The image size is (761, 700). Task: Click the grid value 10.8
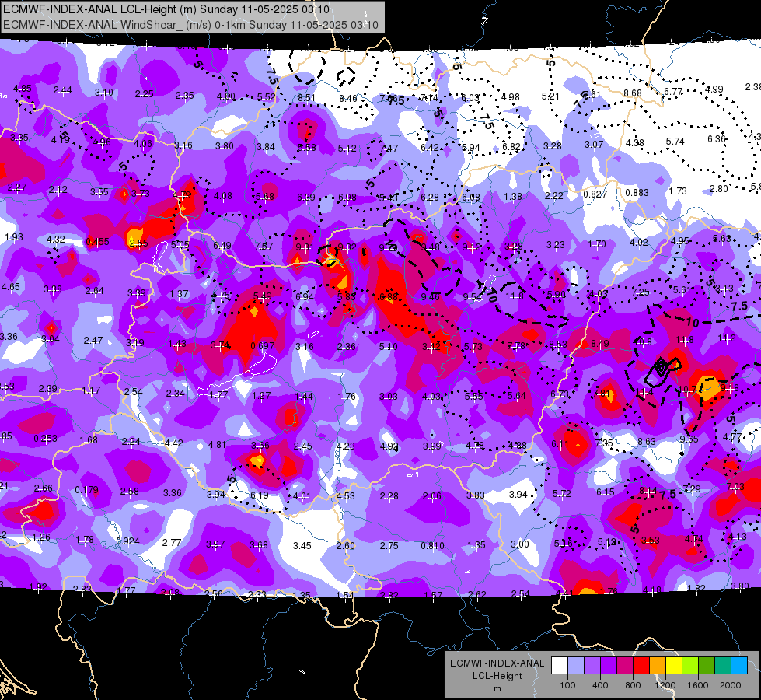click(x=643, y=341)
